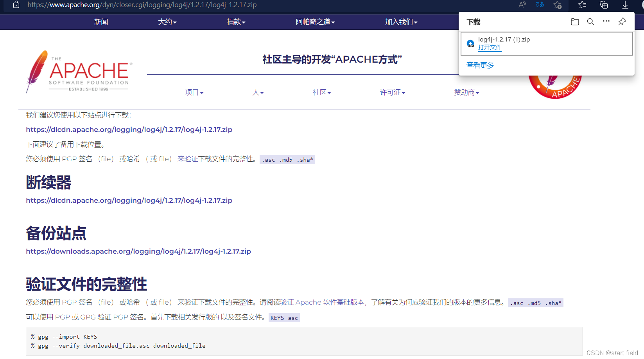The height and width of the screenshot is (359, 644).
Task: Open the 加入我们 navigation menu
Action: pyautogui.click(x=401, y=22)
